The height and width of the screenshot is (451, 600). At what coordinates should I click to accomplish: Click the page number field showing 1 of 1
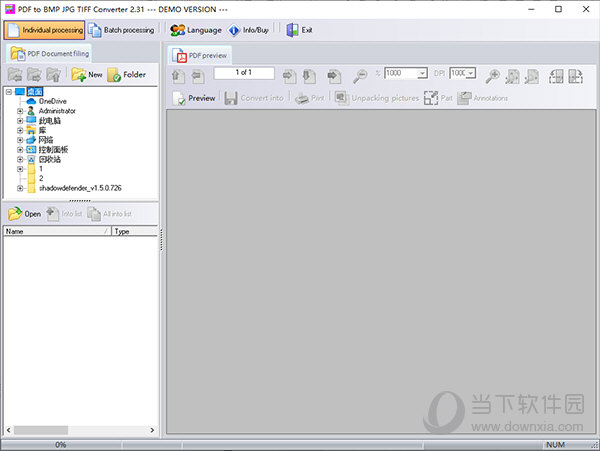coord(244,73)
